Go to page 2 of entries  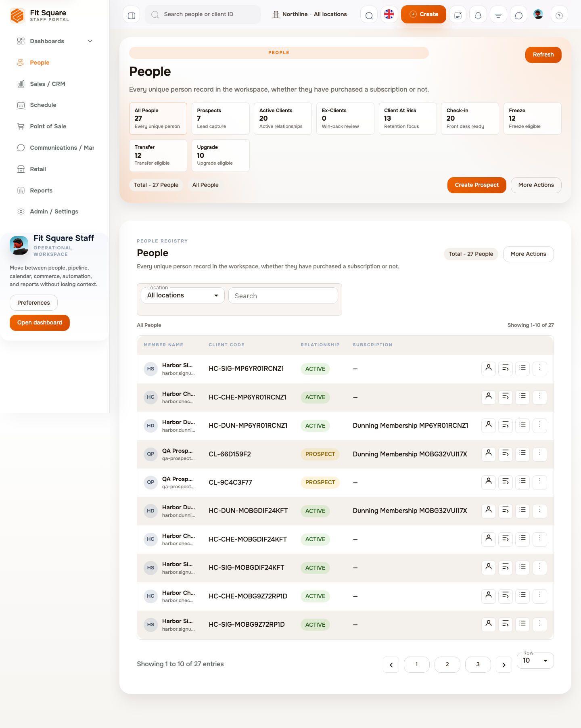[447, 665]
